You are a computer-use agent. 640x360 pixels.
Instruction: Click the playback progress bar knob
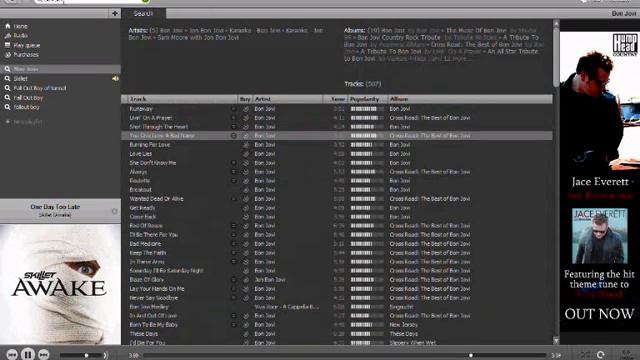tap(471, 356)
